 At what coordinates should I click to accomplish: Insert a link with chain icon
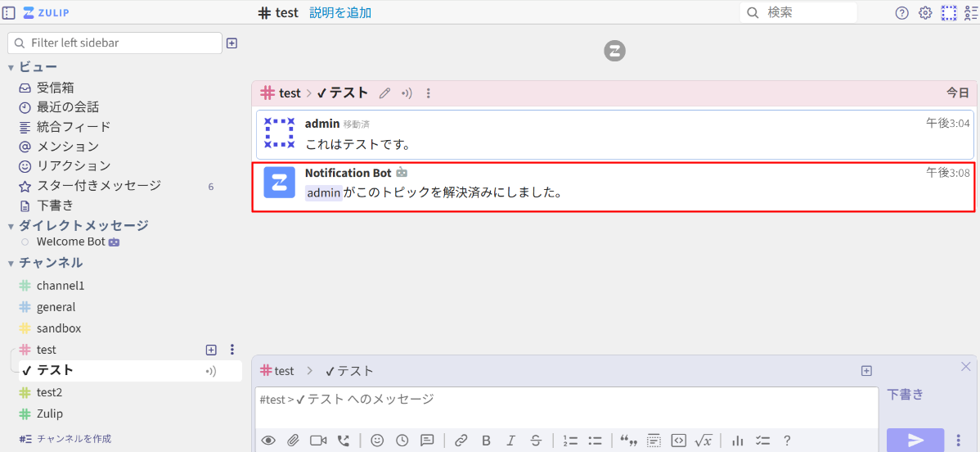tap(461, 440)
